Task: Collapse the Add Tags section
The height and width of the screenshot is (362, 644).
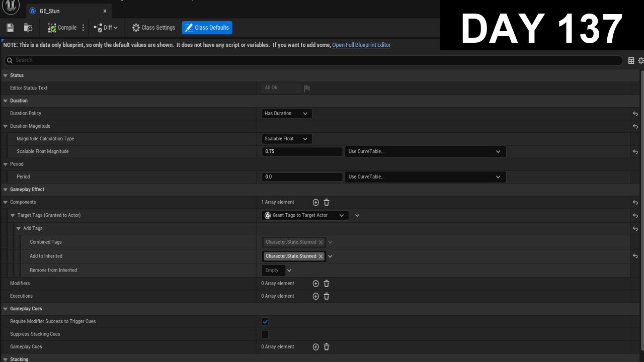Action: [x=19, y=229]
